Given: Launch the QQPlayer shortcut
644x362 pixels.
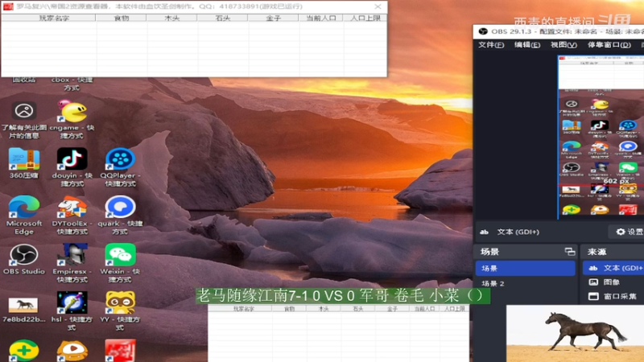Looking at the screenshot, I should 120,158.
